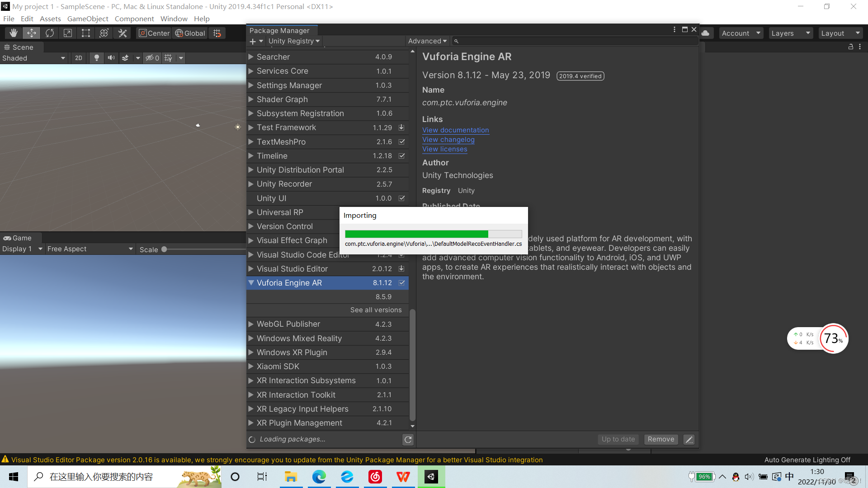The height and width of the screenshot is (488, 868).
Task: Open the File menu
Action: click(x=9, y=19)
